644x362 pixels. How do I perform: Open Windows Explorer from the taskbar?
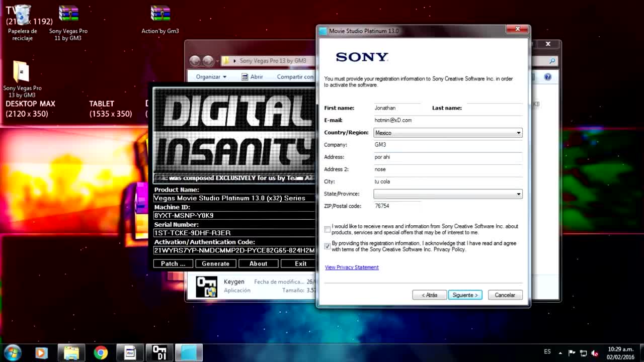pyautogui.click(x=71, y=353)
